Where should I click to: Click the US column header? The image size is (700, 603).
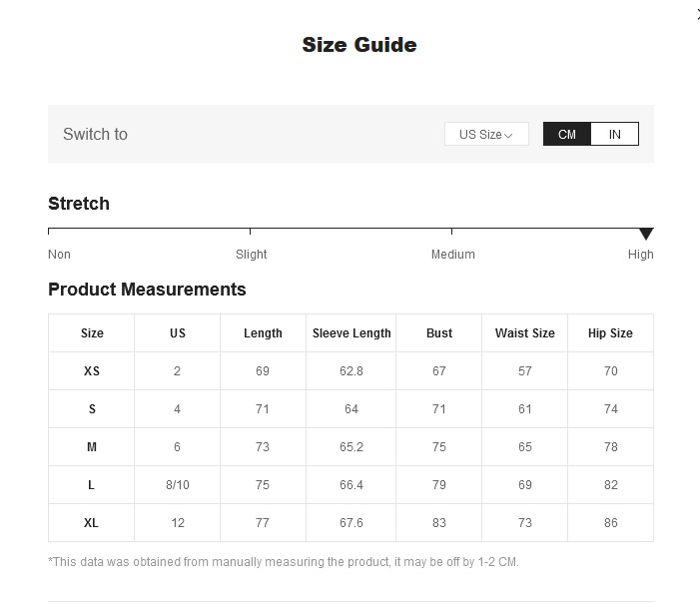pyautogui.click(x=178, y=333)
